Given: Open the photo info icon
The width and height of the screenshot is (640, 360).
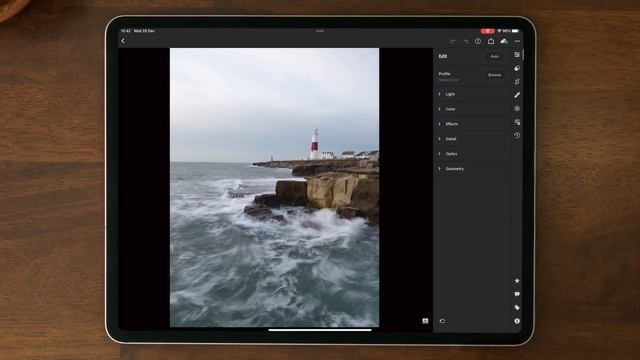Looking at the screenshot, I should point(517,321).
